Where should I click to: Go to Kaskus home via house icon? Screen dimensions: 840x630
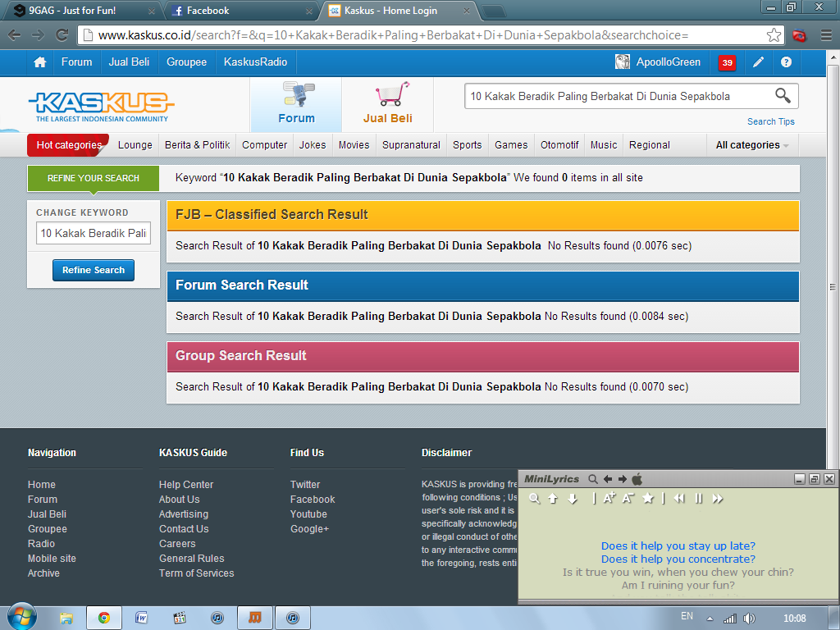[x=39, y=62]
